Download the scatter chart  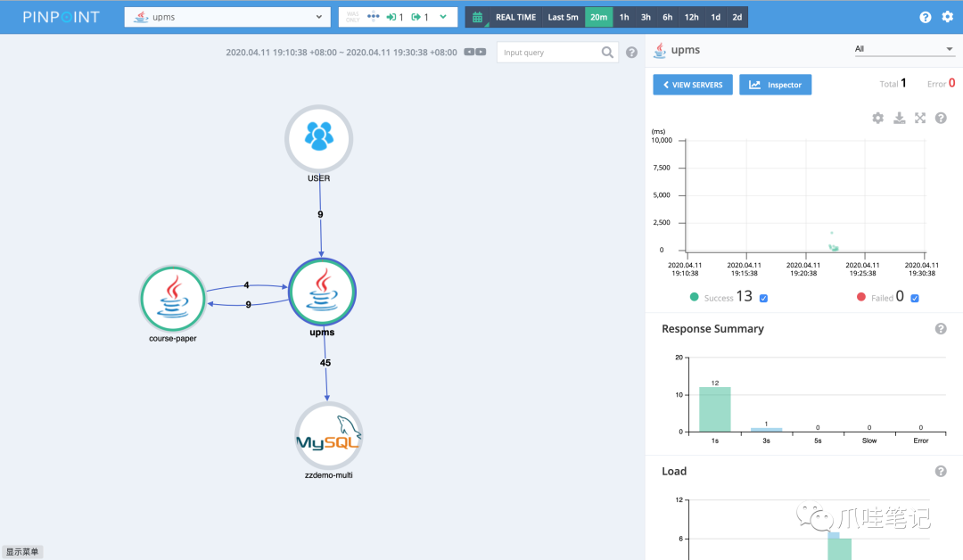point(899,118)
